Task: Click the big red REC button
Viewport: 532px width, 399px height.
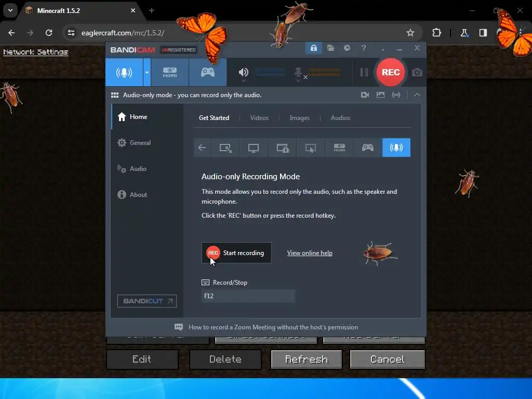Action: pyautogui.click(x=391, y=72)
